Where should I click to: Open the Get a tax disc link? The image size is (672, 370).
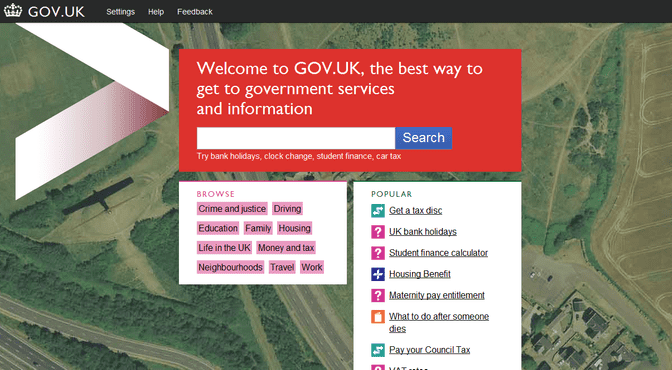coord(415,211)
